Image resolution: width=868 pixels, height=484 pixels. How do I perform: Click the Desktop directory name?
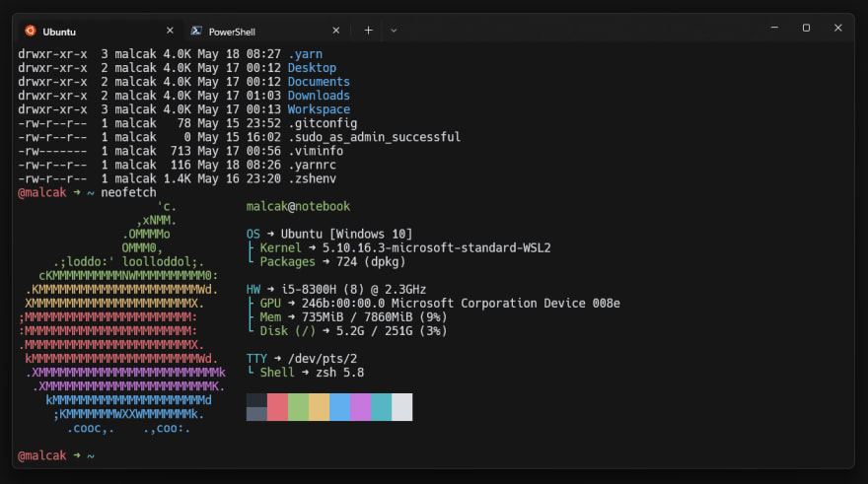313,68
